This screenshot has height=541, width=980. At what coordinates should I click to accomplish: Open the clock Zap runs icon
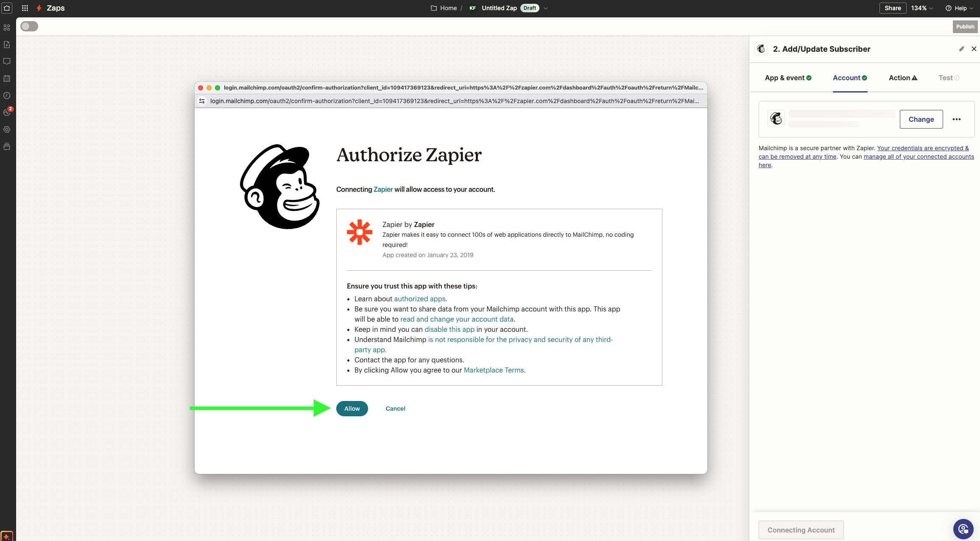click(7, 95)
